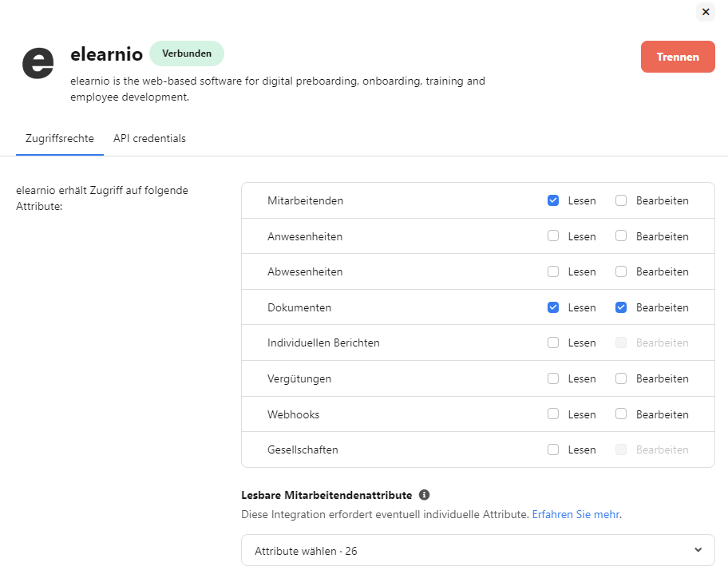Viewport: 728px width, 586px height.
Task: Click the Dokumenten row label
Action: 299,307
